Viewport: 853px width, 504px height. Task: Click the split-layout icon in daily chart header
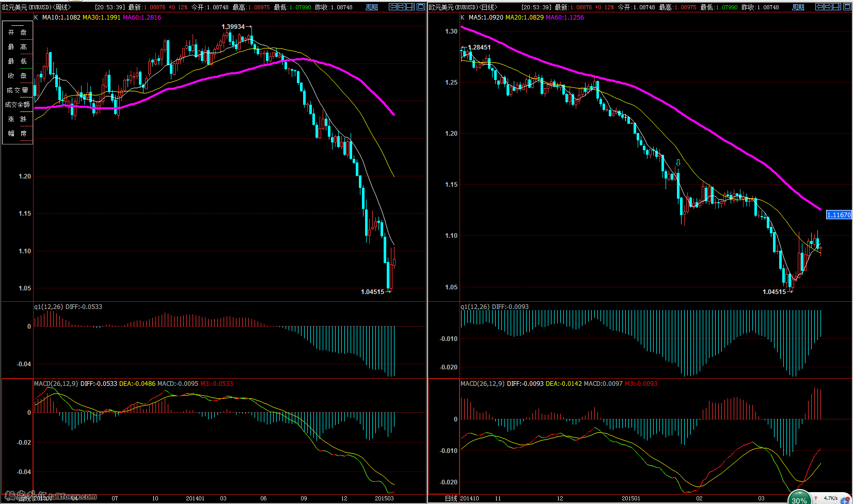coord(837,7)
